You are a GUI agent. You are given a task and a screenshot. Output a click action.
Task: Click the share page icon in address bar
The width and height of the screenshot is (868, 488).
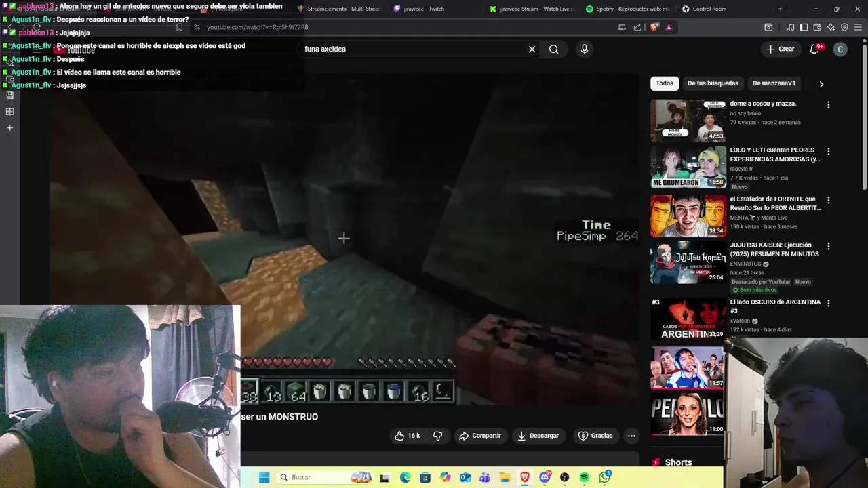[637, 27]
